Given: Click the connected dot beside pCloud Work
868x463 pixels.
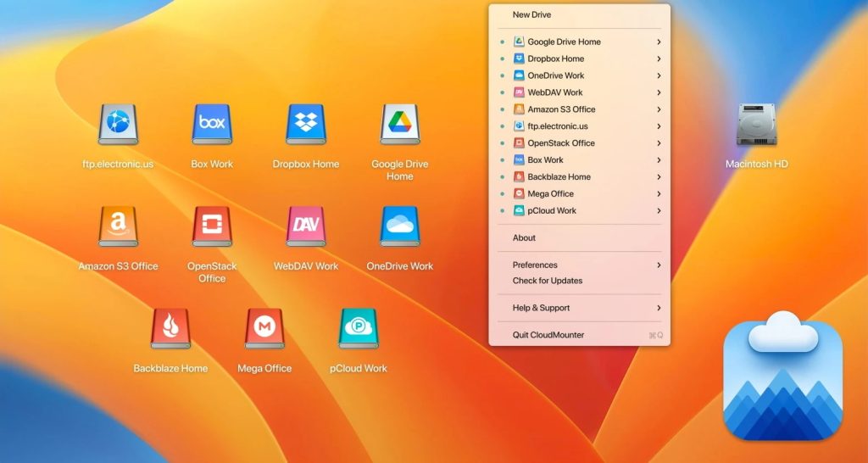Looking at the screenshot, I should click(x=502, y=210).
